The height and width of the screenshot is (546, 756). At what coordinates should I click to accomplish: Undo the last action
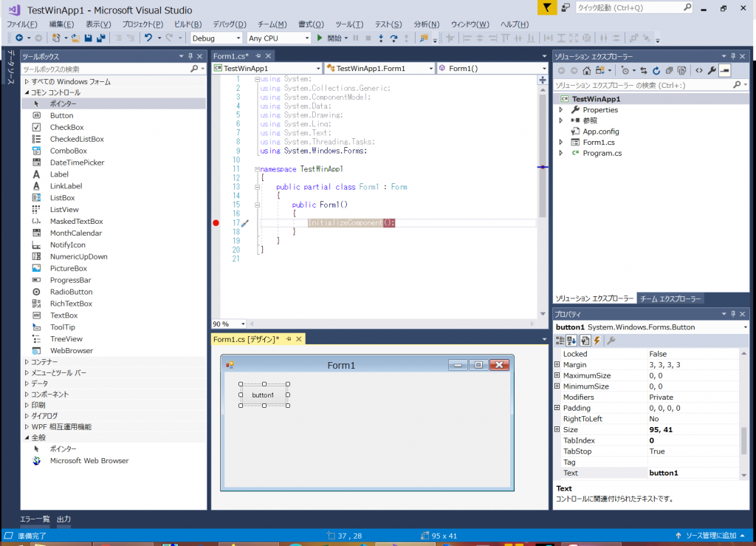click(148, 38)
